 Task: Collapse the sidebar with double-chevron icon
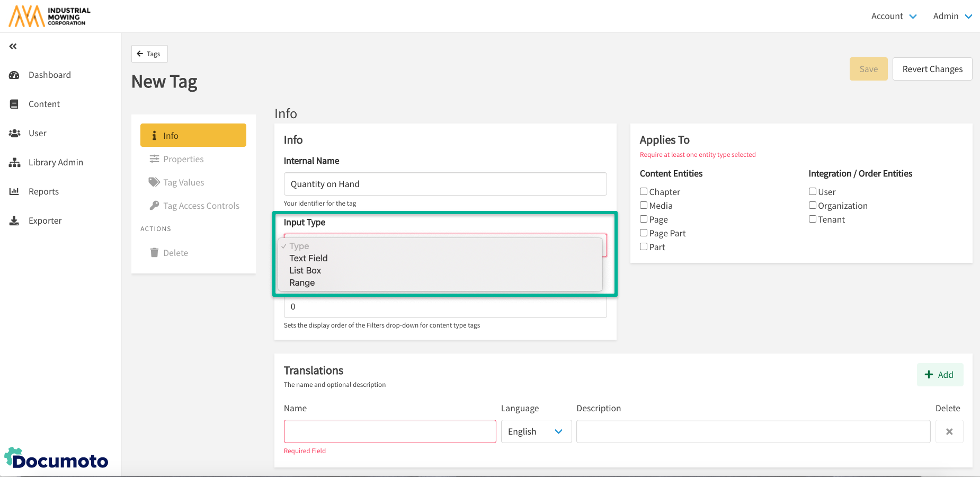click(x=13, y=47)
